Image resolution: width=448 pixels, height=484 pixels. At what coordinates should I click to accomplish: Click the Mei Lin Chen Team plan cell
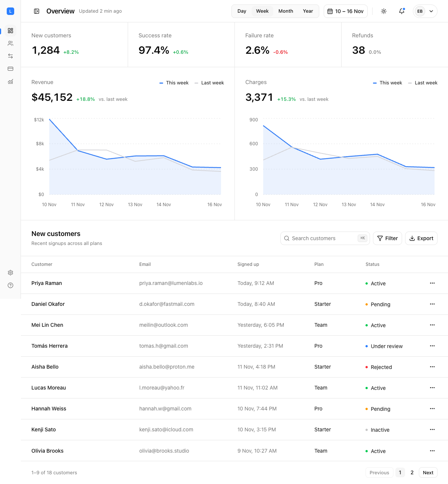coord(321,325)
